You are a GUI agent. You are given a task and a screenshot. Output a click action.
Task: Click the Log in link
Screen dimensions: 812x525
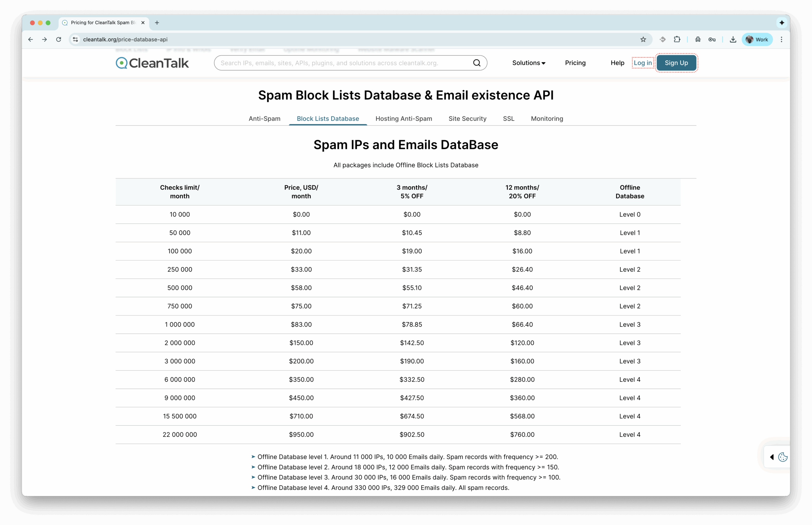(x=643, y=63)
